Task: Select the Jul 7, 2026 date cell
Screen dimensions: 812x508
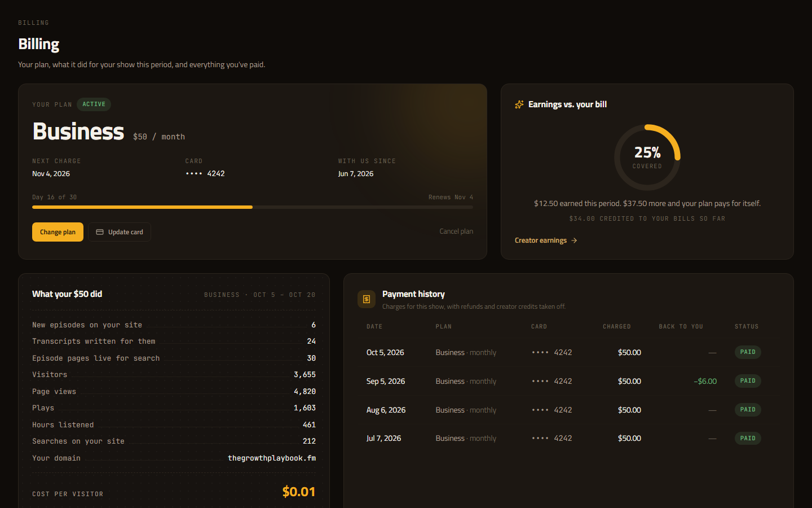Action: [384, 439]
